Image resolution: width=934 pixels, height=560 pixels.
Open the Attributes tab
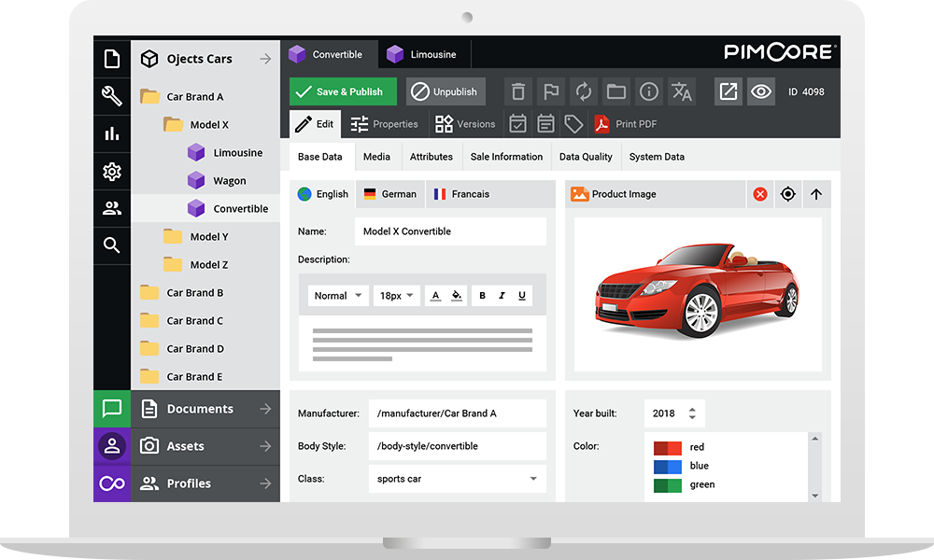pyautogui.click(x=432, y=157)
